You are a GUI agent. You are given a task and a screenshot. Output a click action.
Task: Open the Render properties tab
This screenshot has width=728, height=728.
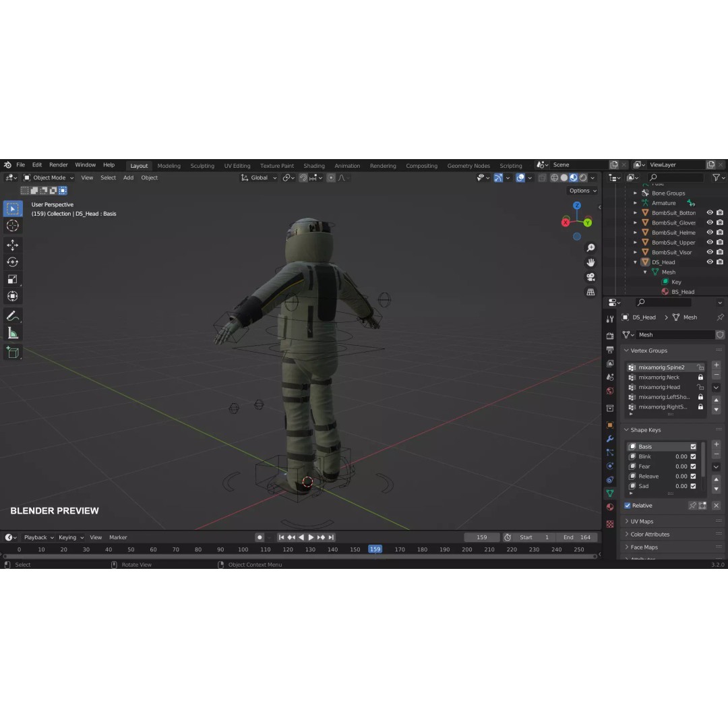coord(610,336)
